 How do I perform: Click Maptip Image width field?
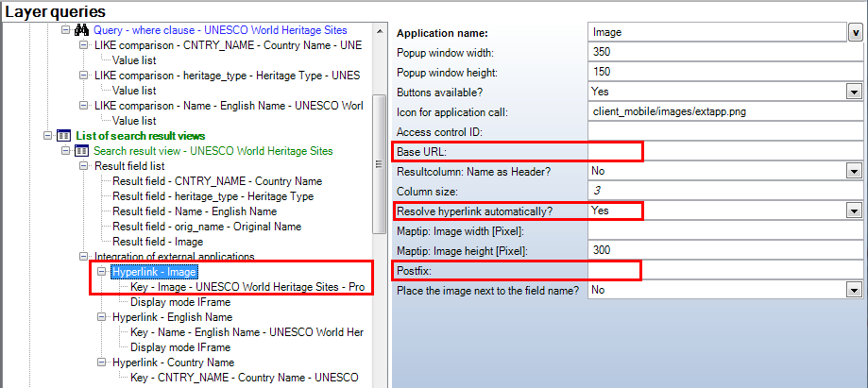[725, 230]
